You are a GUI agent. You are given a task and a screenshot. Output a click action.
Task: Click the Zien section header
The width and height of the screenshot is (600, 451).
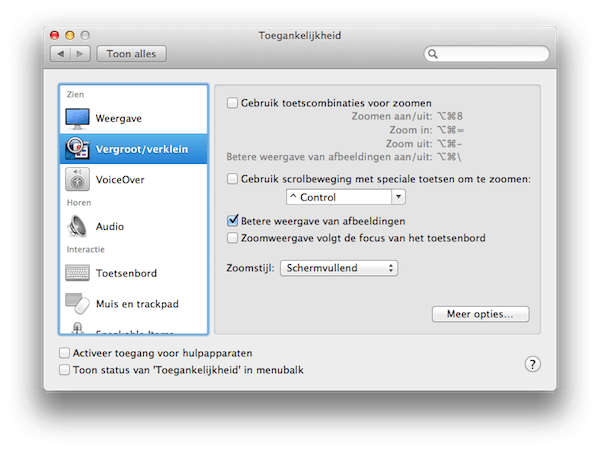pyautogui.click(x=75, y=94)
